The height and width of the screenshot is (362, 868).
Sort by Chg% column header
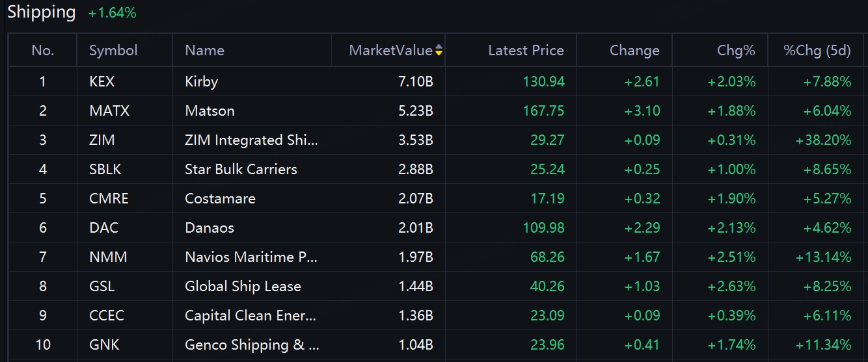click(x=736, y=51)
